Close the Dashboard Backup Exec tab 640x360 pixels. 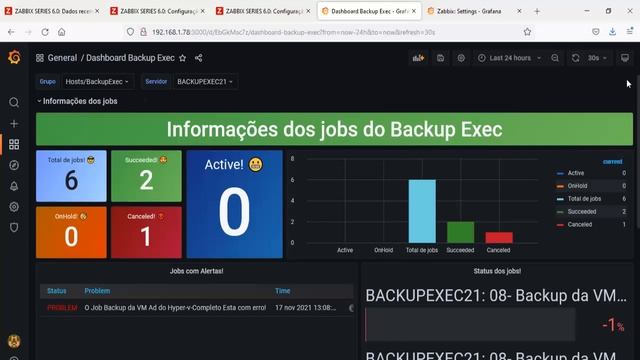(414, 11)
